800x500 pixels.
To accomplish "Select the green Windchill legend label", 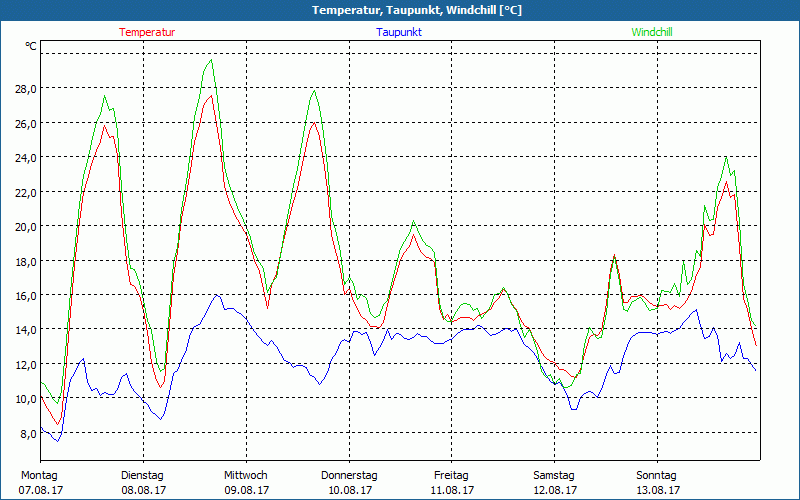I will click(x=652, y=32).
